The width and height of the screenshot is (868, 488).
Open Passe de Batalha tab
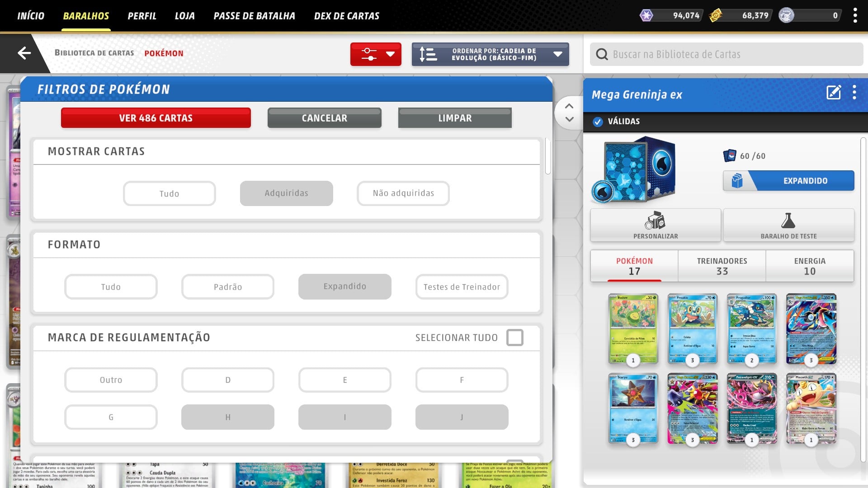(x=254, y=16)
